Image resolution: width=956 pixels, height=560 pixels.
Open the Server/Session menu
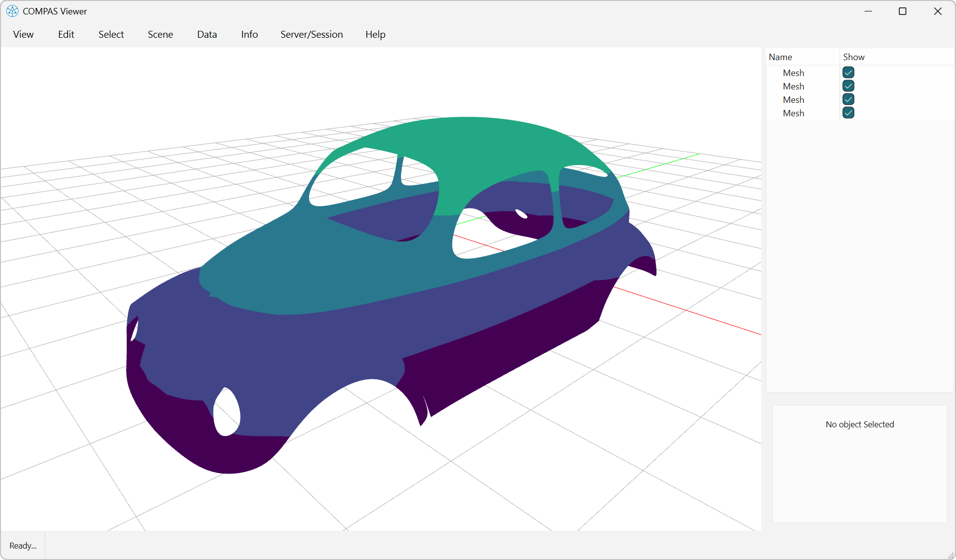click(312, 34)
